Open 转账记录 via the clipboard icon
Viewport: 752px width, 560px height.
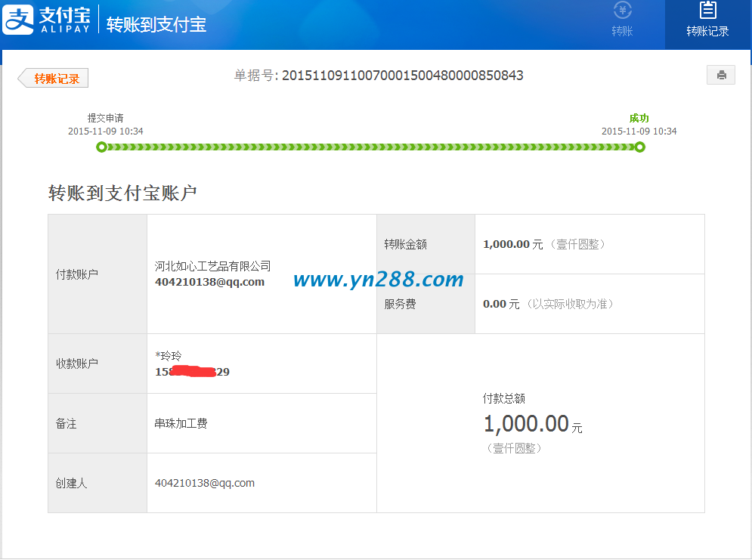[x=707, y=11]
